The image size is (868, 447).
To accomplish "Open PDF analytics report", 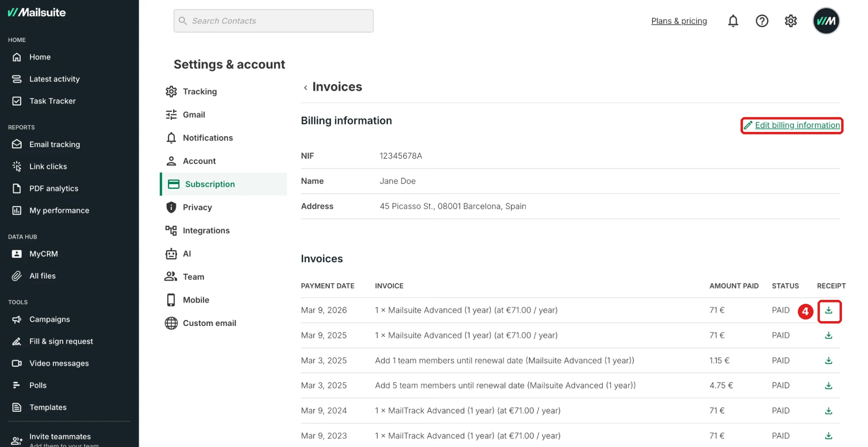I will [x=45, y=188].
